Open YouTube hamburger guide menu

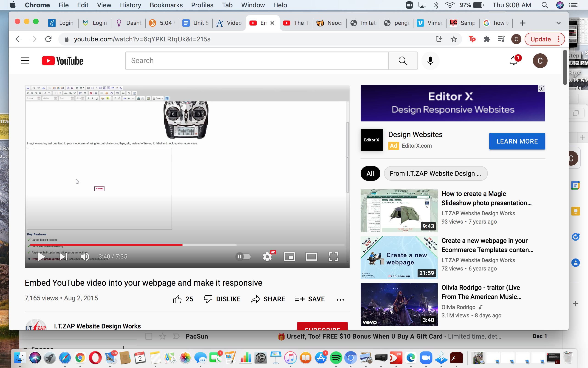click(25, 60)
